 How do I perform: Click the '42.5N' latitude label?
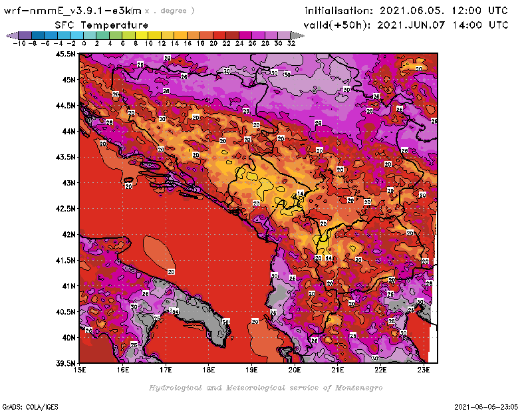(65, 209)
